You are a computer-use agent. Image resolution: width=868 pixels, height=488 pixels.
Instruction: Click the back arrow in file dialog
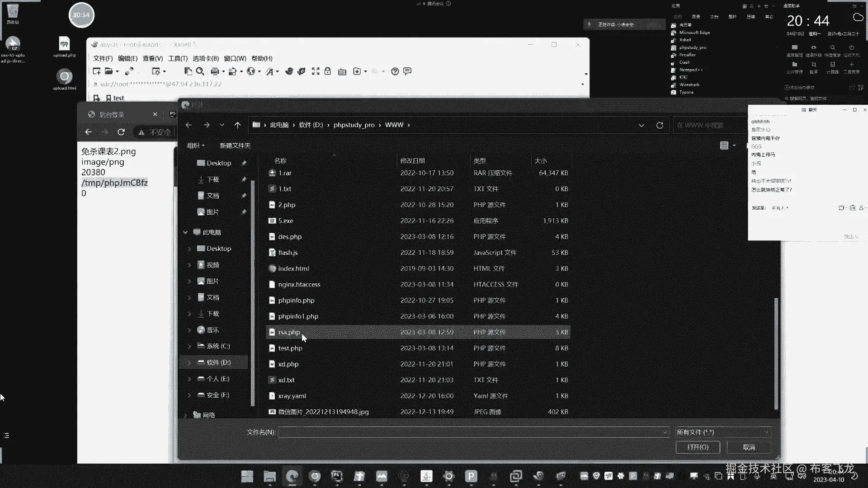coord(189,125)
